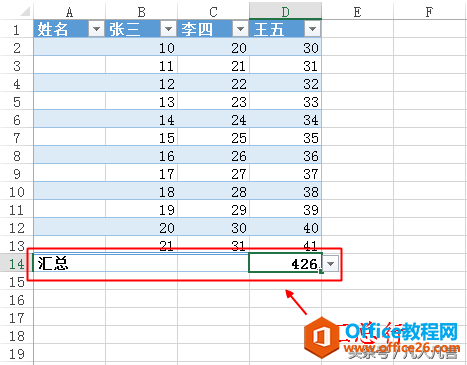The height and width of the screenshot is (365, 467).
Task: Select row 16 header
Action: click(x=17, y=300)
